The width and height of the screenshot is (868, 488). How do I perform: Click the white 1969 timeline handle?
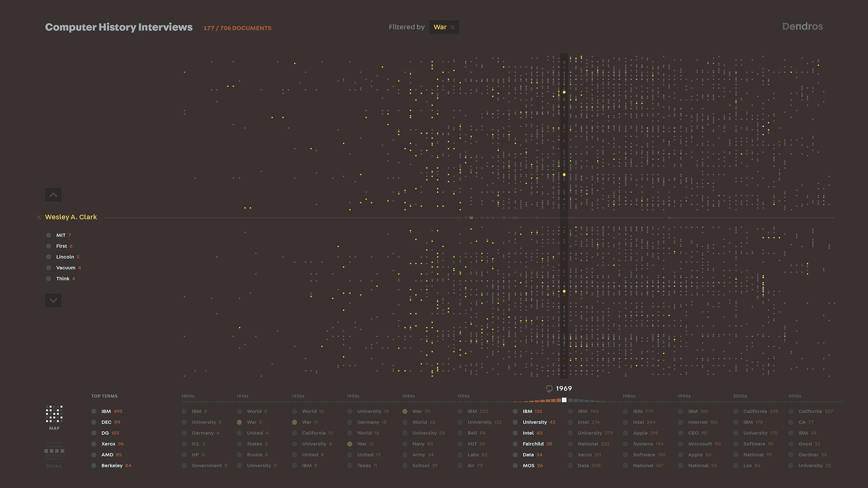(564, 400)
